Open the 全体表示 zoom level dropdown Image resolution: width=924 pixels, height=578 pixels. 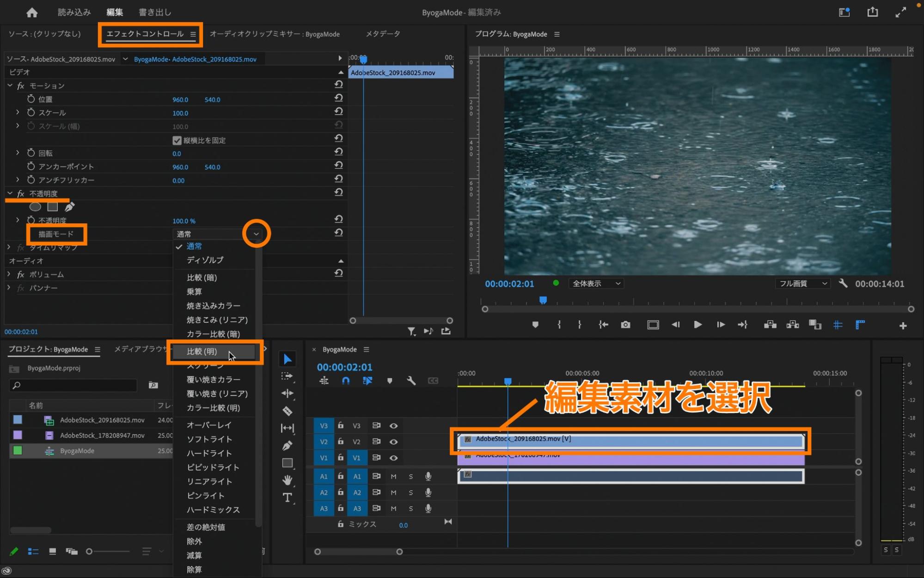[596, 283]
